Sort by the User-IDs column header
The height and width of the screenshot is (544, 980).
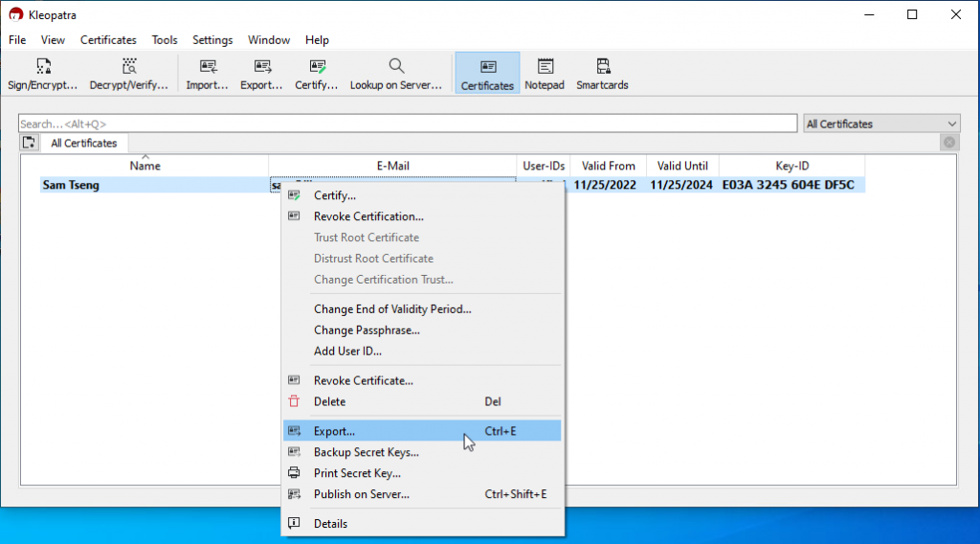544,166
